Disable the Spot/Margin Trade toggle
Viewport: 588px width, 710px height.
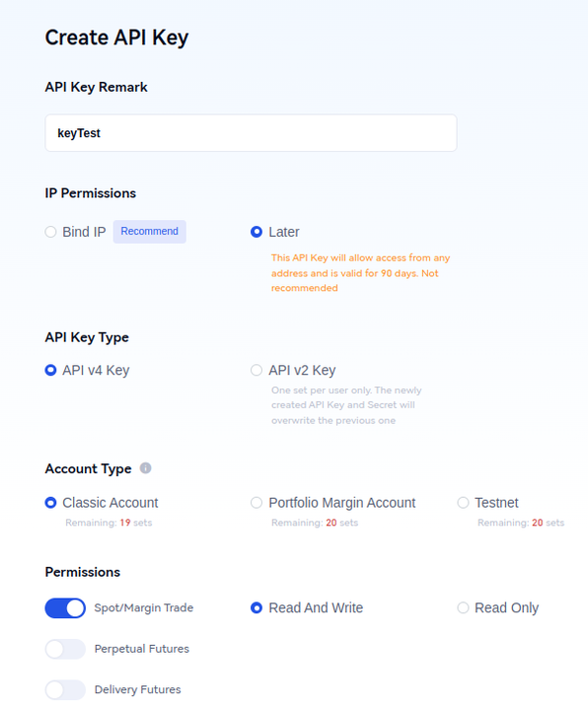tap(65, 608)
